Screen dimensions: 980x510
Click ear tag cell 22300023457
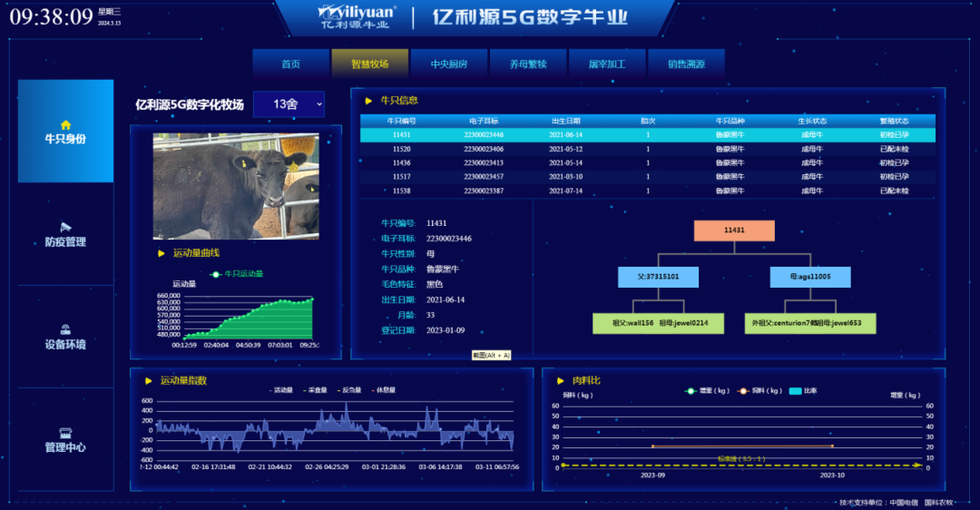tap(484, 177)
